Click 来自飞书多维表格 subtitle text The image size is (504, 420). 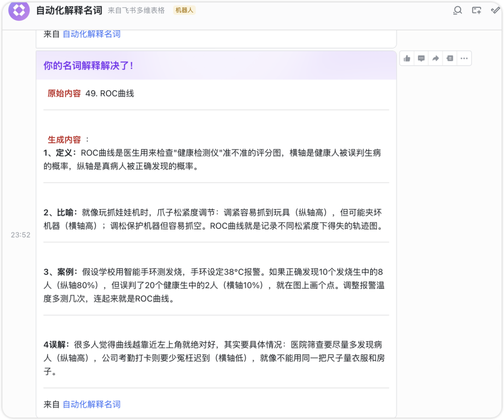[136, 10]
